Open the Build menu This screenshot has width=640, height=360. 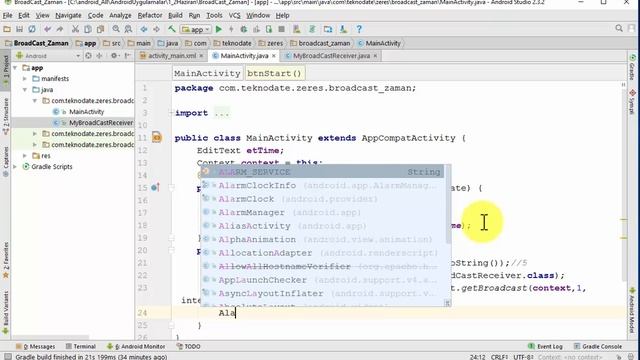click(175, 16)
